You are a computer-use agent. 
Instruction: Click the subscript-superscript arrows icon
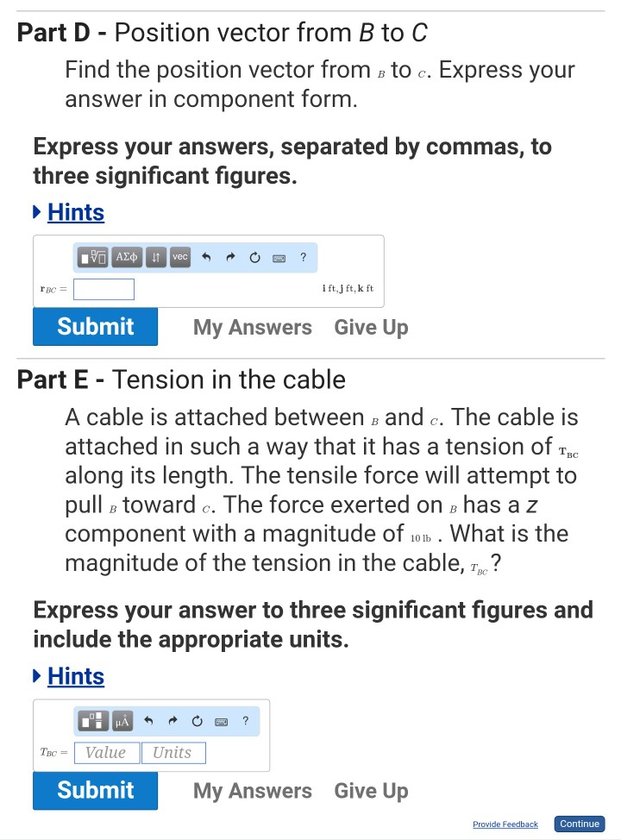pyautogui.click(x=156, y=256)
